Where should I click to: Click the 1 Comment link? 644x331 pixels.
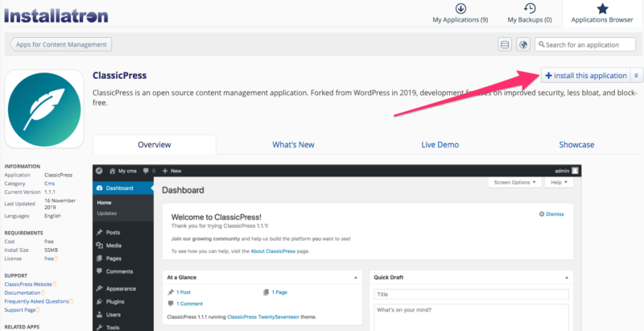pyautogui.click(x=190, y=304)
